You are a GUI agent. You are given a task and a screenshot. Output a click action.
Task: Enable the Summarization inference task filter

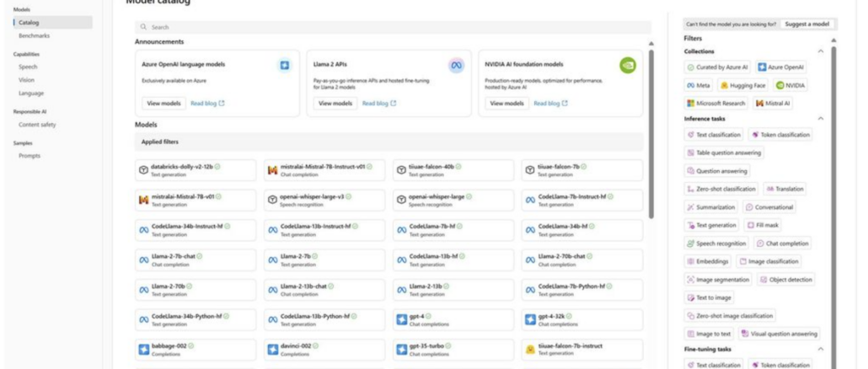(x=711, y=207)
